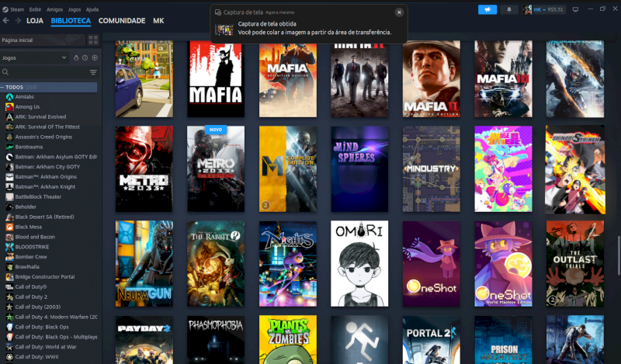Select Assassin's Creed Origins in list

pos(43,137)
